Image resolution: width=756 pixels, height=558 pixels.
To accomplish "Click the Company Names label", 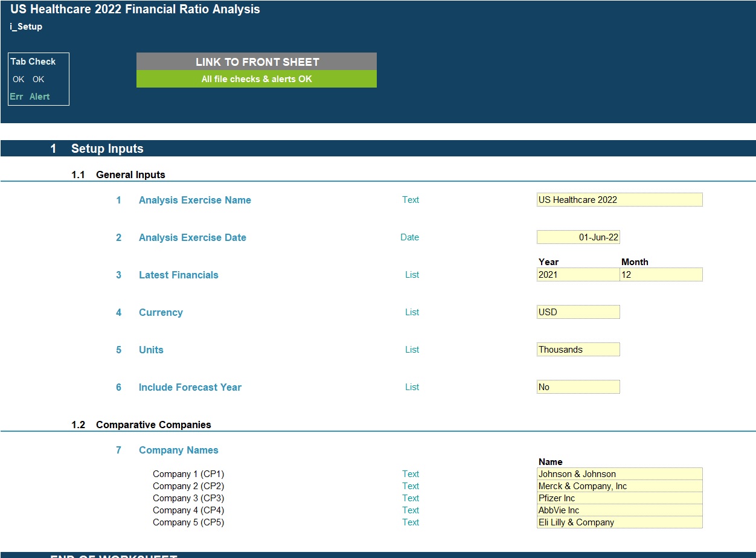I will [179, 450].
